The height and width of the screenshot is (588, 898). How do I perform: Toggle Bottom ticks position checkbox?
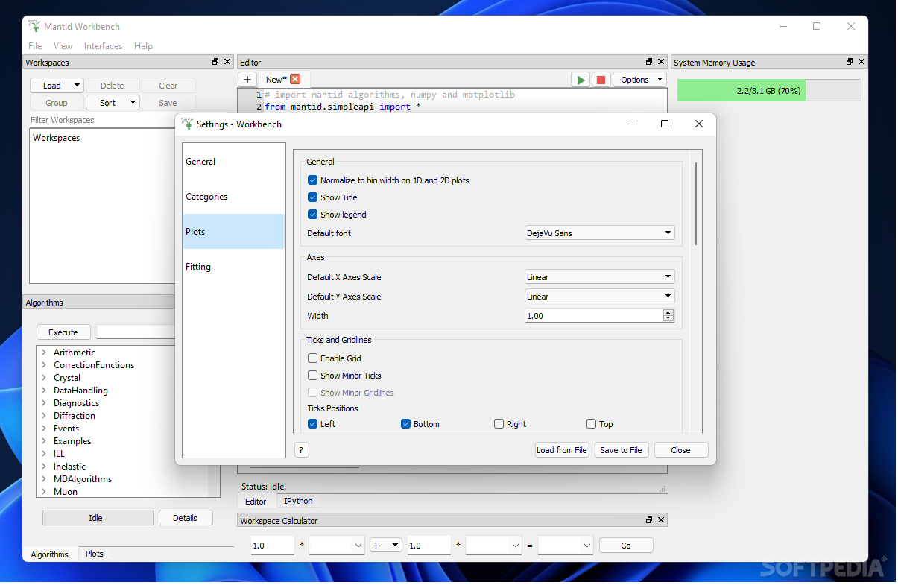point(406,424)
